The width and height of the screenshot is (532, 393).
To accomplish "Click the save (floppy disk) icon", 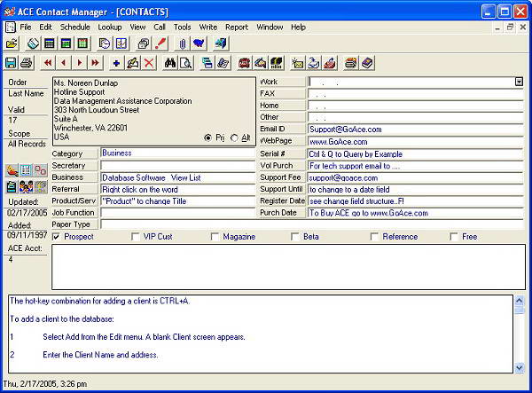I will click(x=12, y=63).
